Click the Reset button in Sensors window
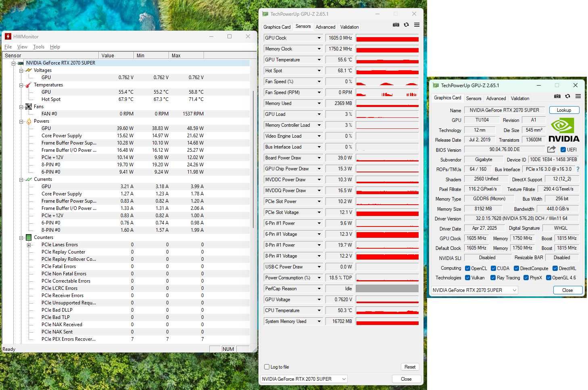Viewport: 588px width, 390px height. tap(410, 367)
